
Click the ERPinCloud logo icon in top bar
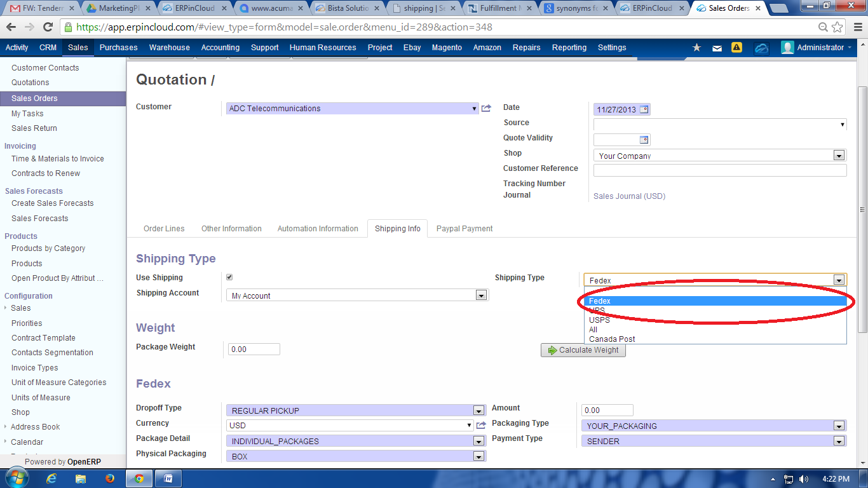pyautogui.click(x=761, y=48)
